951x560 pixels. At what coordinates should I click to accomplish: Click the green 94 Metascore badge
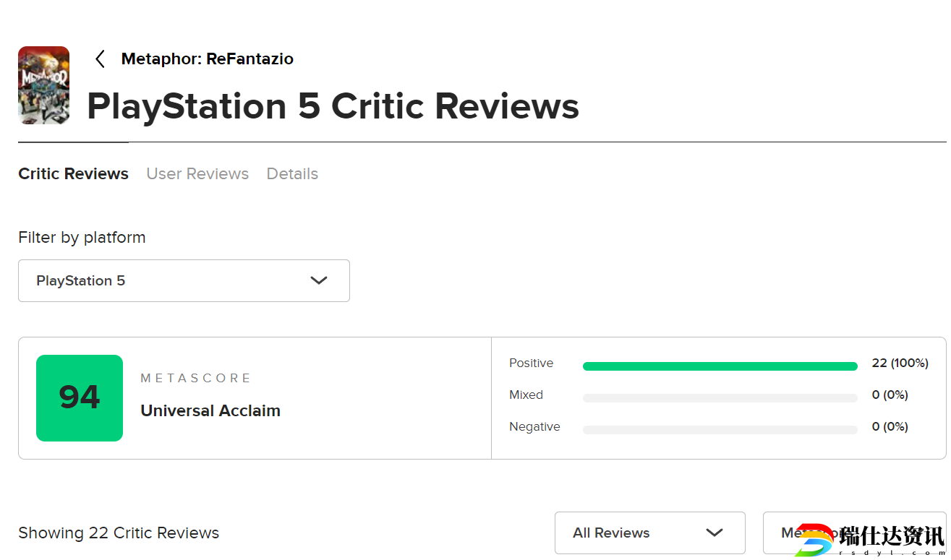click(80, 398)
